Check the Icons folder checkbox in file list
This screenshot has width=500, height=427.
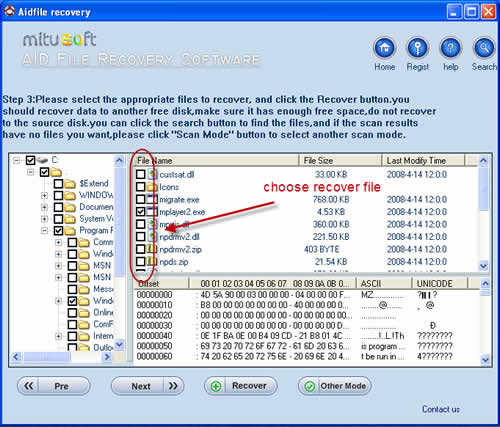click(141, 187)
